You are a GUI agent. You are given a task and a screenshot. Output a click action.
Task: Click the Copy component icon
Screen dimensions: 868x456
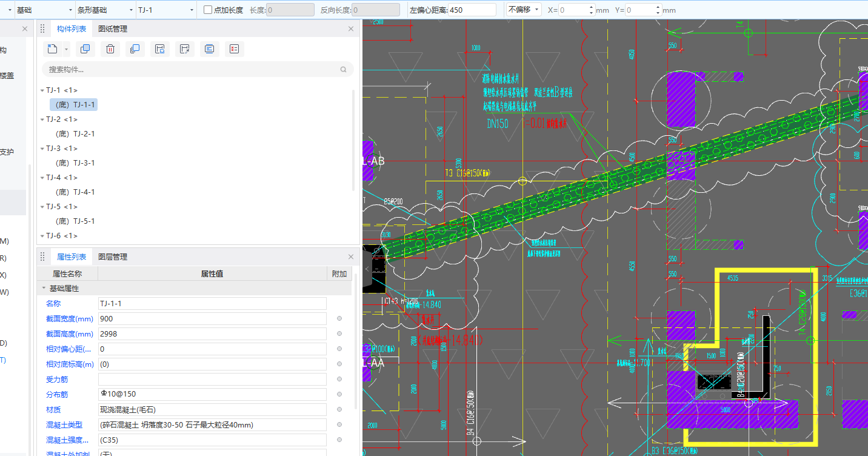coord(85,49)
